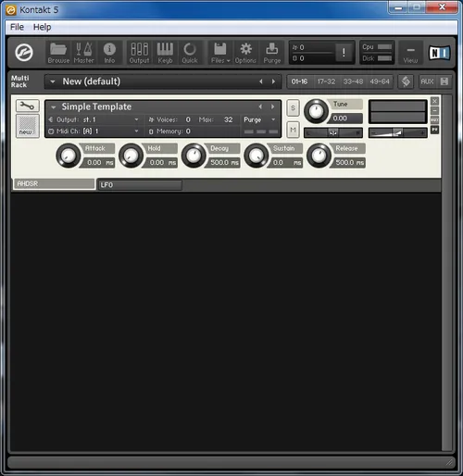Open the Output mixer section
The width and height of the screenshot is (463, 476).
click(x=139, y=53)
